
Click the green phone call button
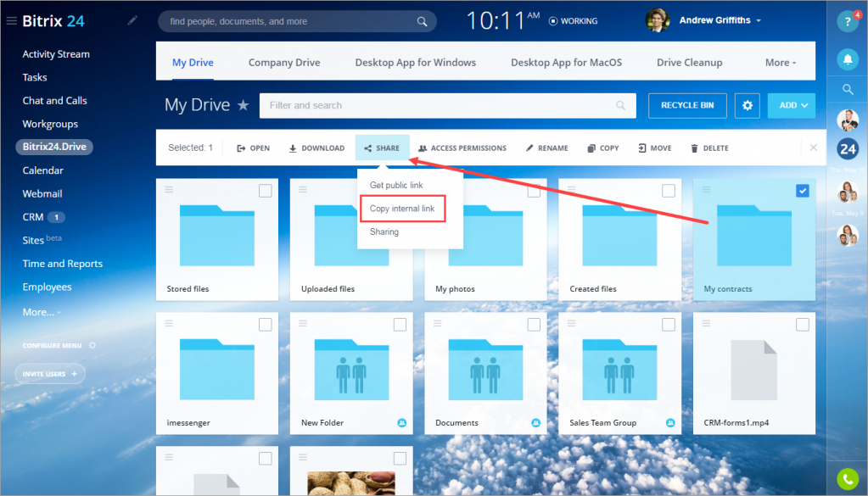pos(848,479)
